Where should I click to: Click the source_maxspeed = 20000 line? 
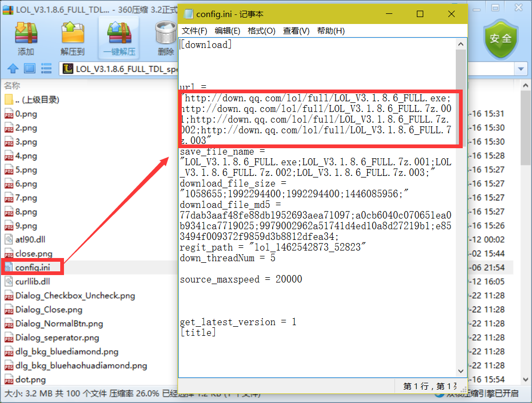point(241,279)
